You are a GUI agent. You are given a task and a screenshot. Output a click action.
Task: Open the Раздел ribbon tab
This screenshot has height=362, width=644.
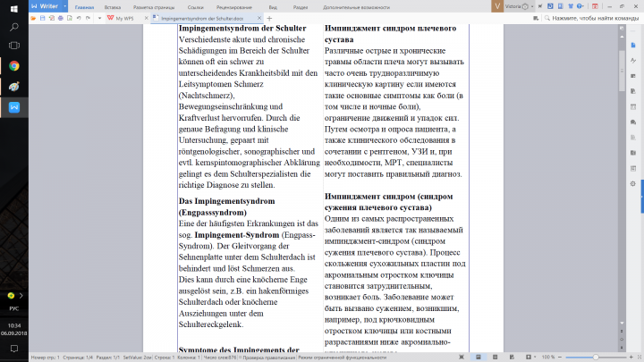point(301,7)
